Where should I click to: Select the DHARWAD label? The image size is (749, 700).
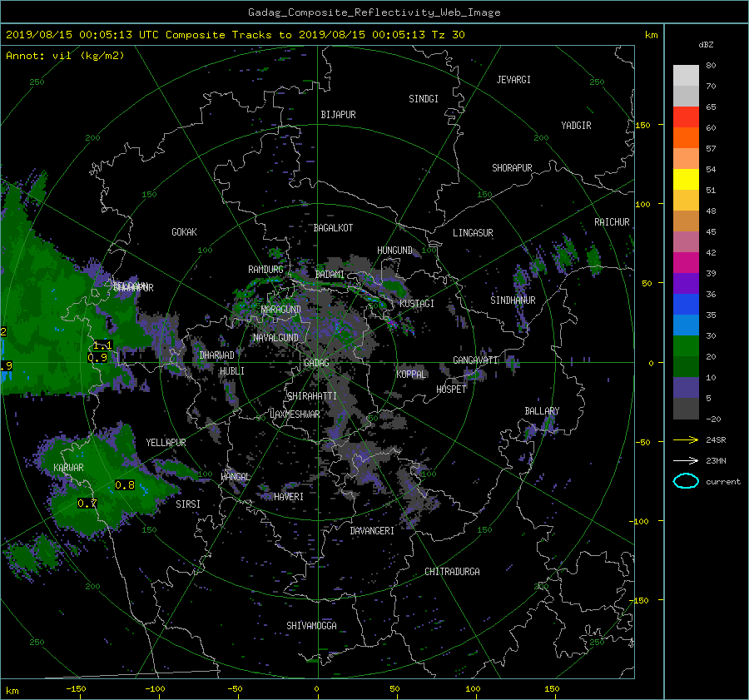click(217, 355)
